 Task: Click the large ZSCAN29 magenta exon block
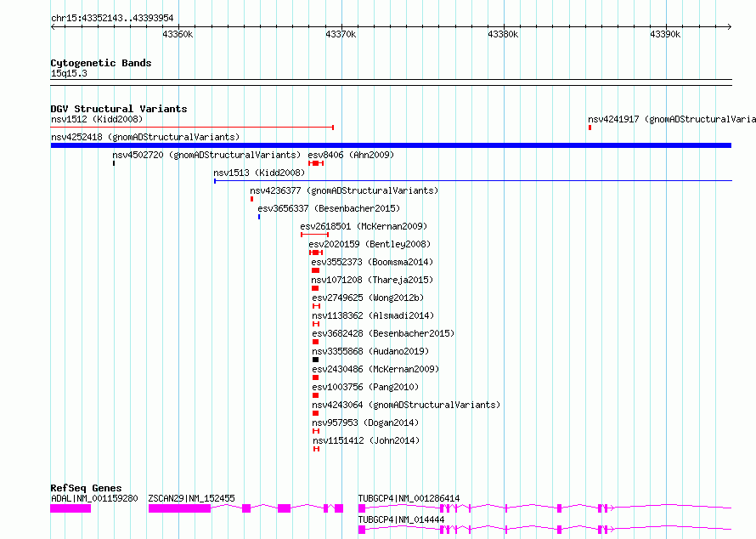point(179,508)
